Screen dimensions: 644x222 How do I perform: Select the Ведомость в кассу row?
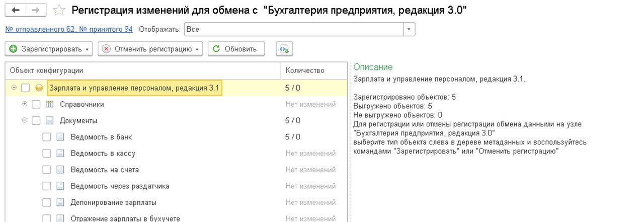(x=176, y=154)
